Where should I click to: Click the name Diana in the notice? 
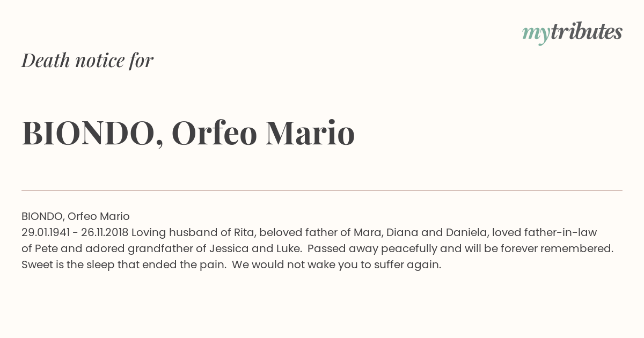click(401, 232)
